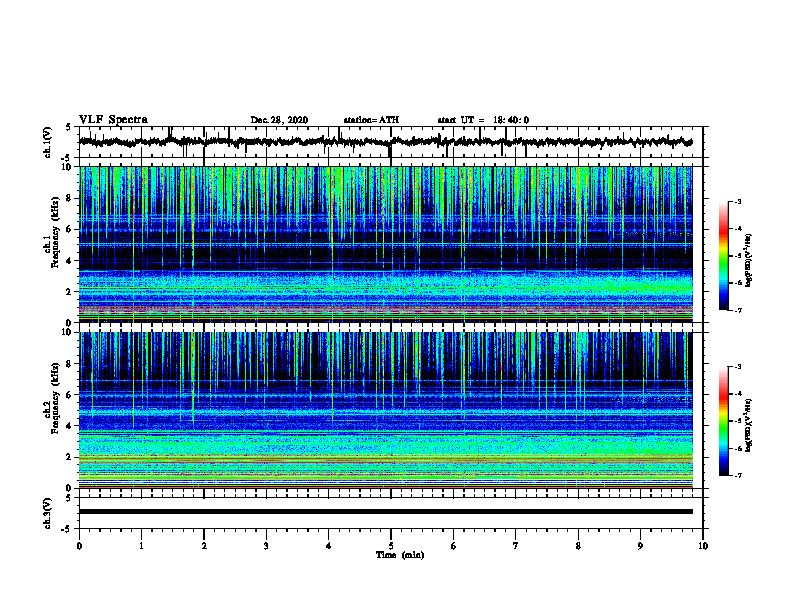
Task: Click the "start UT = 18:40:0" text
Action: (483, 120)
